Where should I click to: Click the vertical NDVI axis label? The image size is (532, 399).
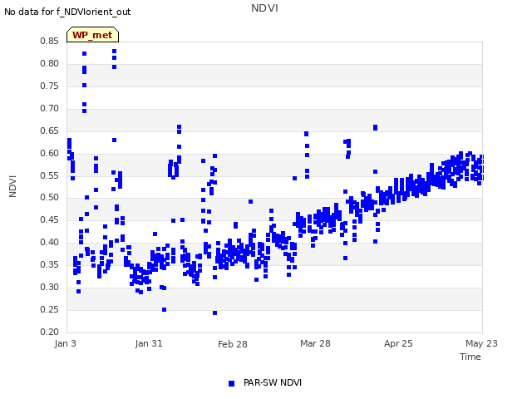[x=12, y=186]
